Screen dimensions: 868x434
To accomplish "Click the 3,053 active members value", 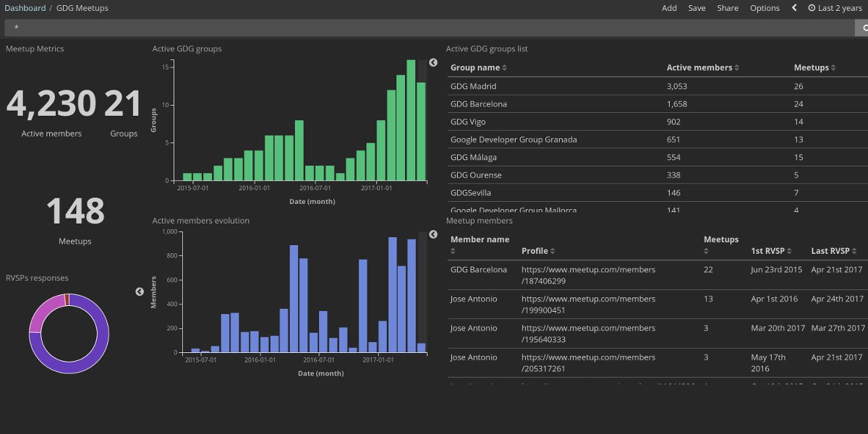I will click(x=677, y=86).
